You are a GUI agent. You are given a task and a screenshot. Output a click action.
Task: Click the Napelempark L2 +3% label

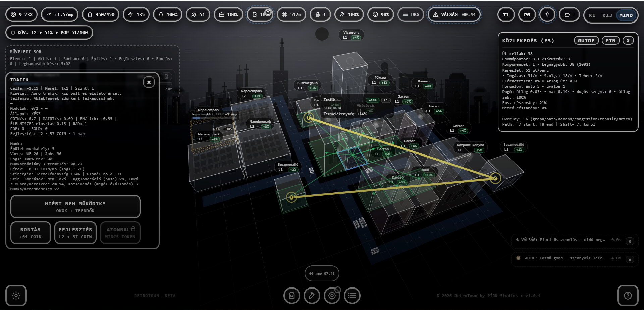(x=260, y=124)
